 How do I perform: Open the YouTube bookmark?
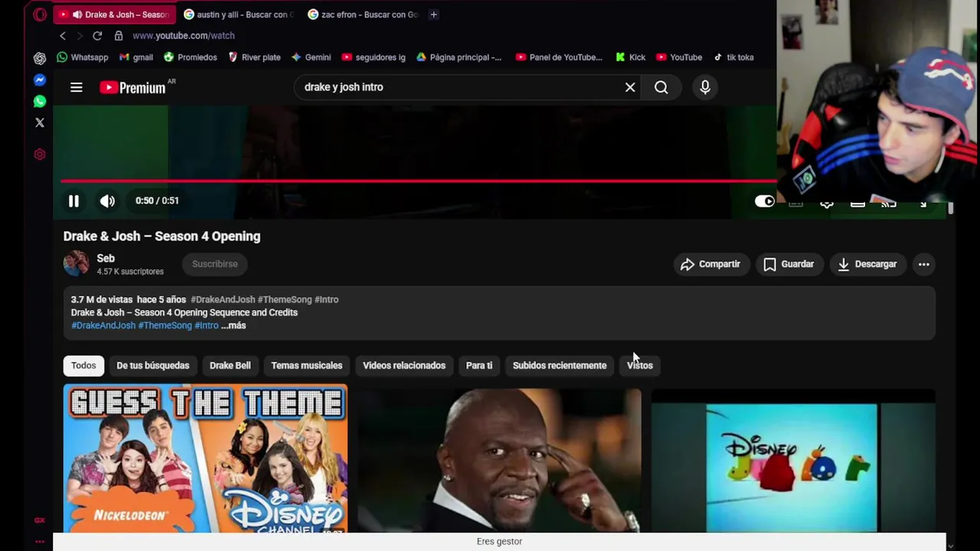pyautogui.click(x=678, y=57)
